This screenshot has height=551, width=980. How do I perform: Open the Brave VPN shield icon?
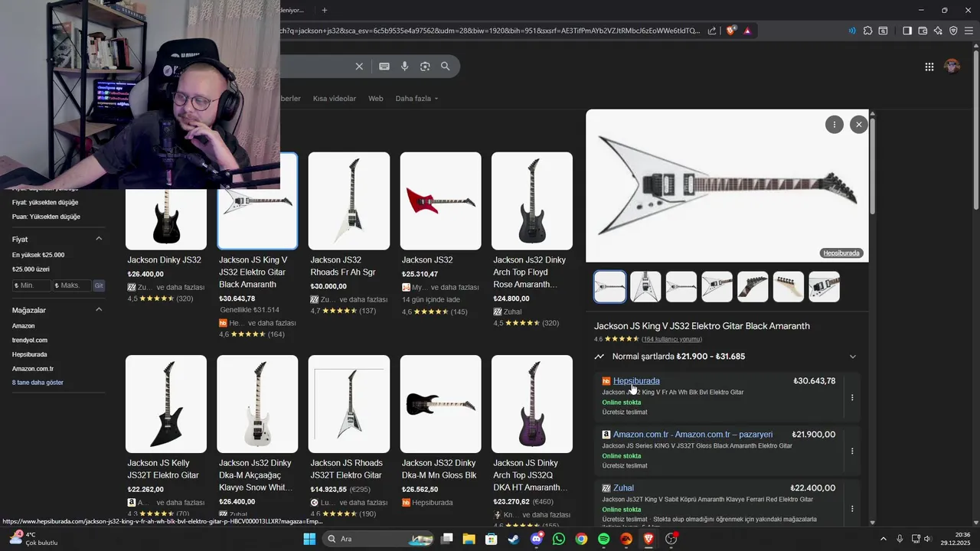[x=953, y=31]
